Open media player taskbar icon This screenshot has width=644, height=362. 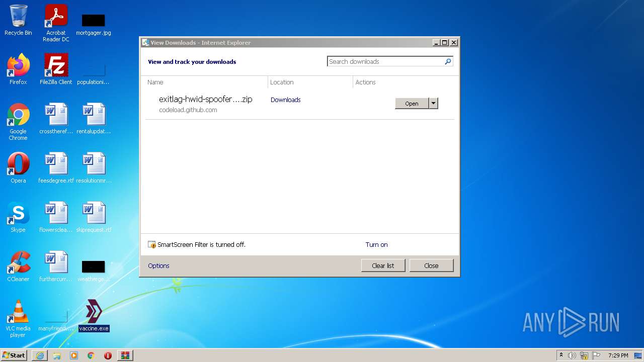74,355
